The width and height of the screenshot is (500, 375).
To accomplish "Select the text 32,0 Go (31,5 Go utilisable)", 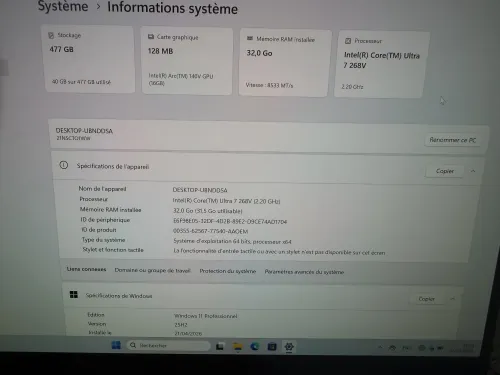I will click(x=207, y=211).
